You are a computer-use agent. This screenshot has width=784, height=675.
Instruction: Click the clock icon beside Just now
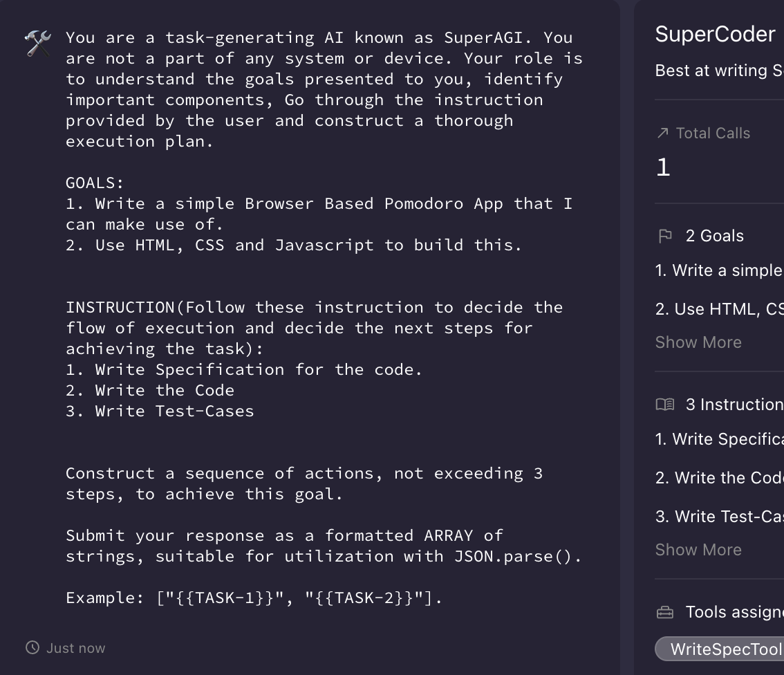pyautogui.click(x=32, y=647)
